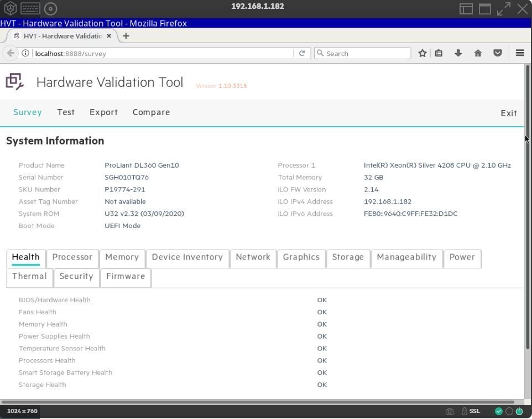Show bookmarks library list icon

click(439, 53)
